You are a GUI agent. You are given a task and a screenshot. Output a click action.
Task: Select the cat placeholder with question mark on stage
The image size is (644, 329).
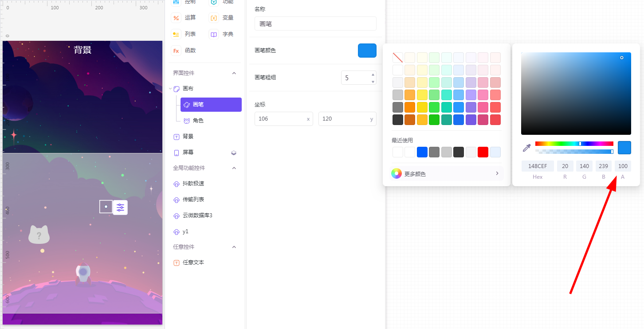tap(39, 235)
